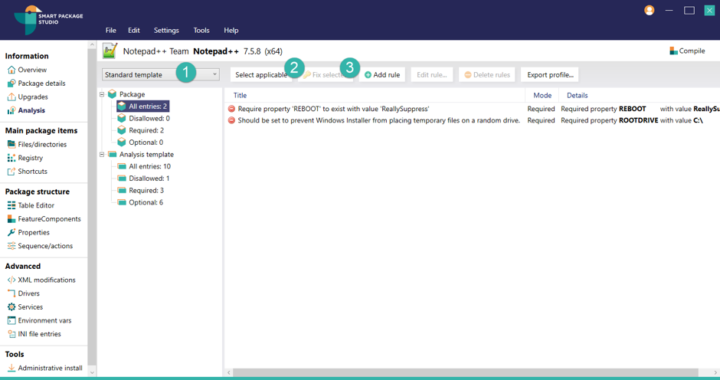This screenshot has width=720, height=380.
Task: Click the Compile button
Action: click(x=687, y=51)
